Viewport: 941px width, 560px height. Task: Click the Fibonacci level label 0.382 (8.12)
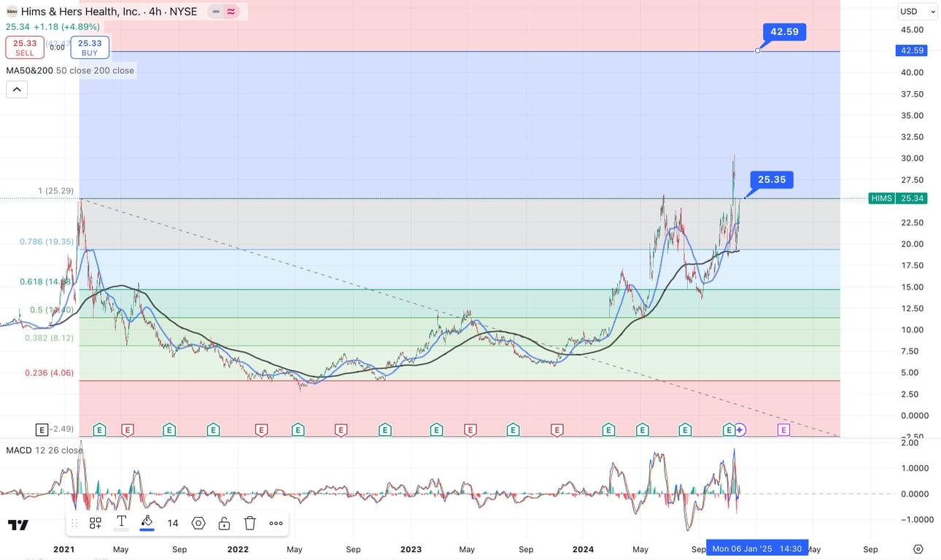49,338
